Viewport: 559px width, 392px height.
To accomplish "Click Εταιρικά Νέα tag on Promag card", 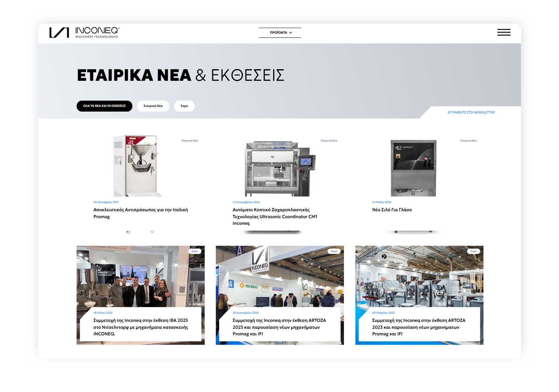I will 190,141.
